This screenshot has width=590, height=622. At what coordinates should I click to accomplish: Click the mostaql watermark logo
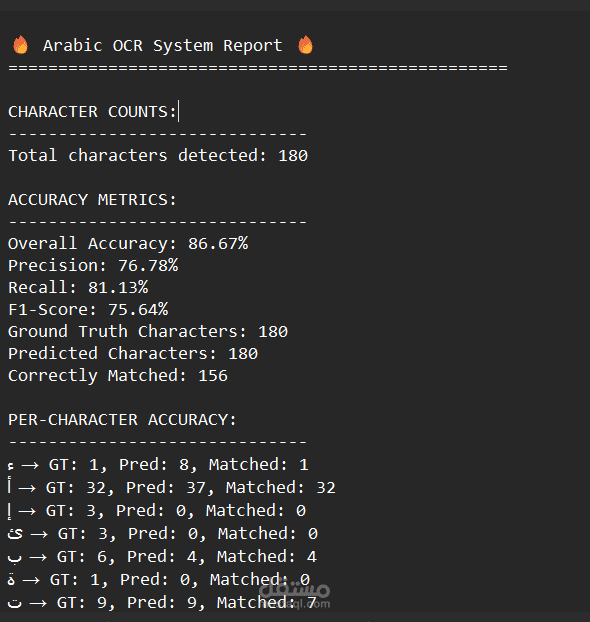294,595
